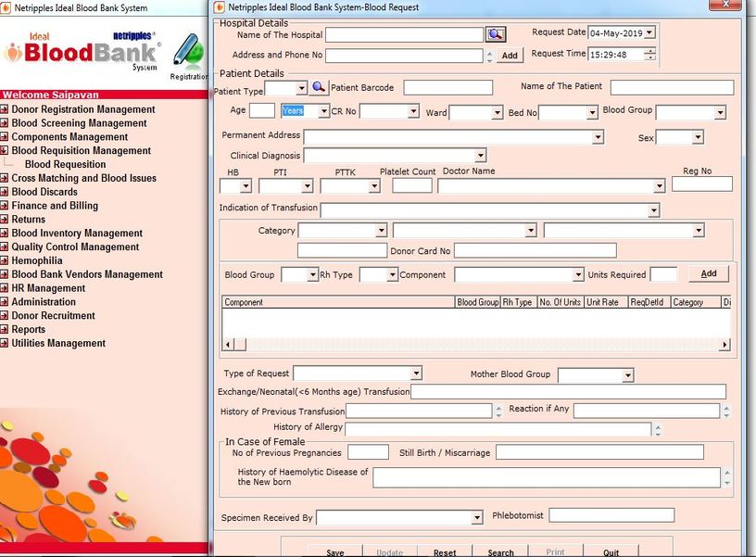Click the Age input field
Image resolution: width=756 pixels, height=557 pixels.
262,111
